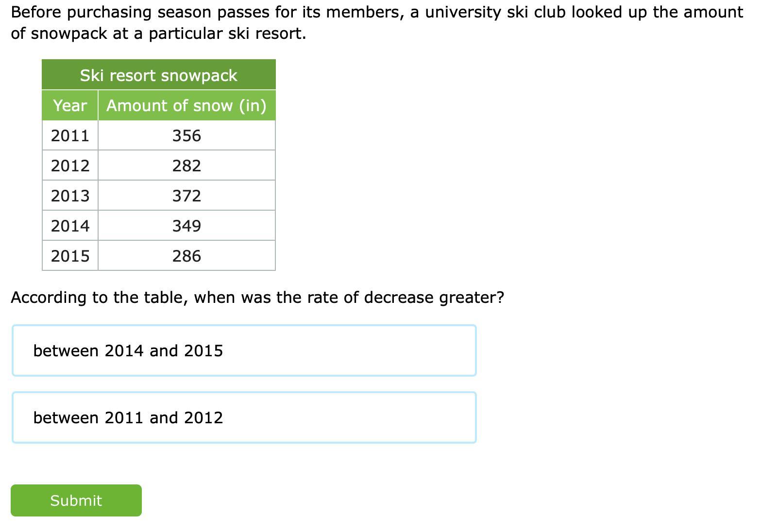Click the 2011 year cell

point(70,135)
